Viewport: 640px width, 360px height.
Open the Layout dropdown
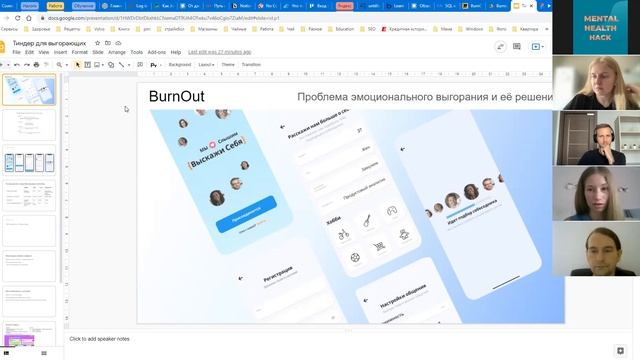tap(206, 65)
